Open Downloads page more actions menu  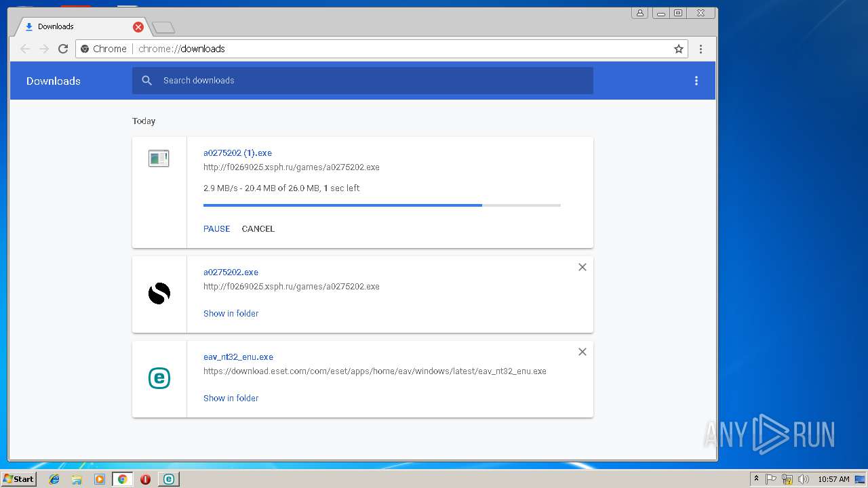pyautogui.click(x=696, y=81)
